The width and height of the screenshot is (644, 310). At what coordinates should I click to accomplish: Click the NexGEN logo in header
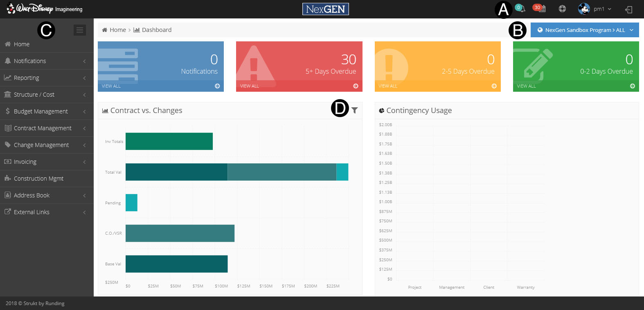[x=325, y=9]
